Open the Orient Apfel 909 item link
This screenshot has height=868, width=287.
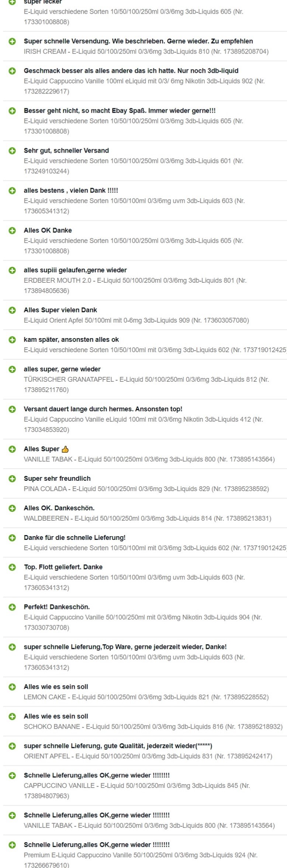tap(136, 320)
